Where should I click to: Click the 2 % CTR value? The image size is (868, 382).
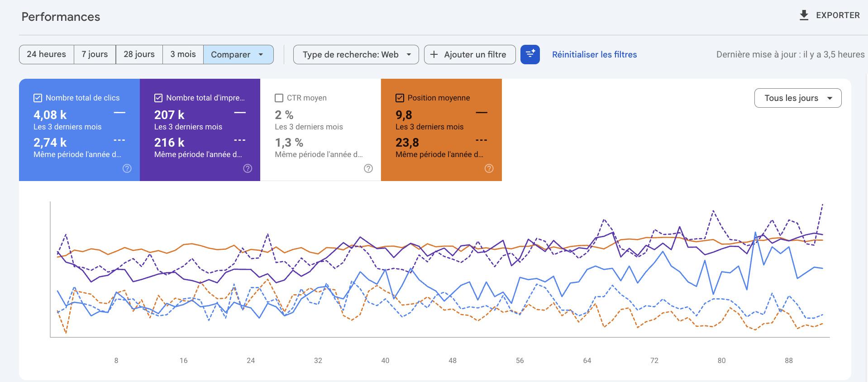284,115
